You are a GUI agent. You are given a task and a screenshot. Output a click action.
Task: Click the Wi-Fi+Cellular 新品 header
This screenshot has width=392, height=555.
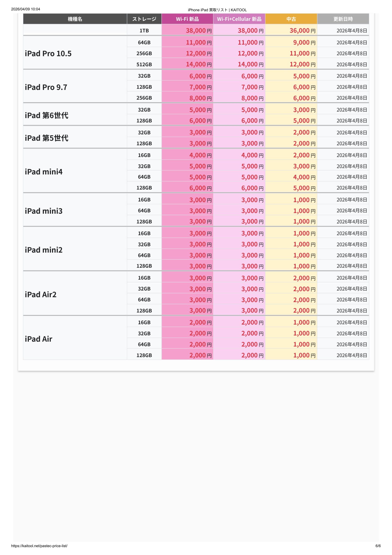[x=239, y=19]
